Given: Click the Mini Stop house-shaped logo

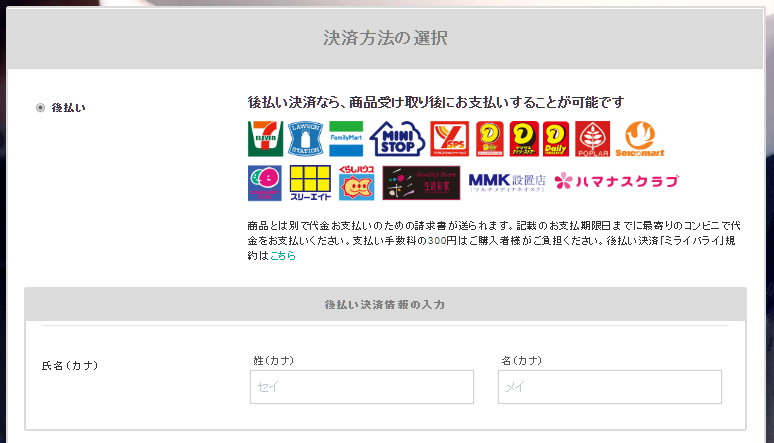Looking at the screenshot, I should [x=397, y=139].
